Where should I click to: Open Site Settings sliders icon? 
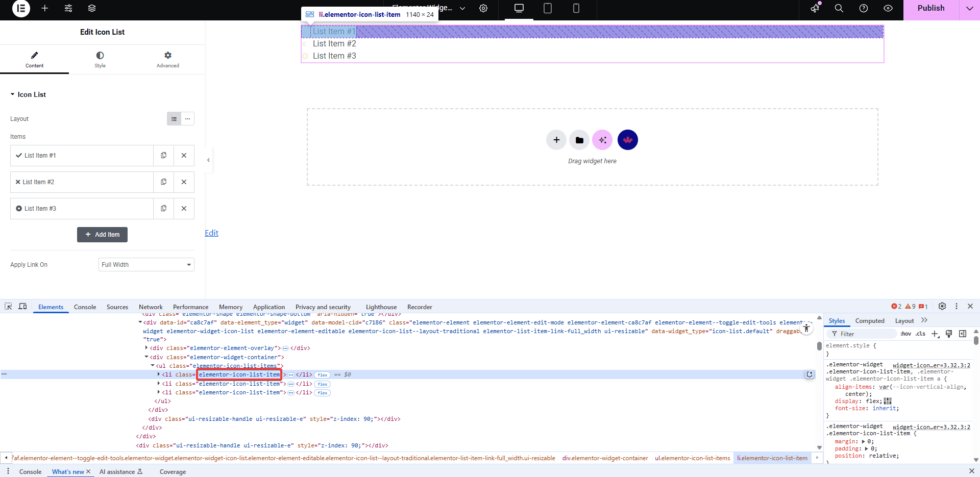(68, 9)
